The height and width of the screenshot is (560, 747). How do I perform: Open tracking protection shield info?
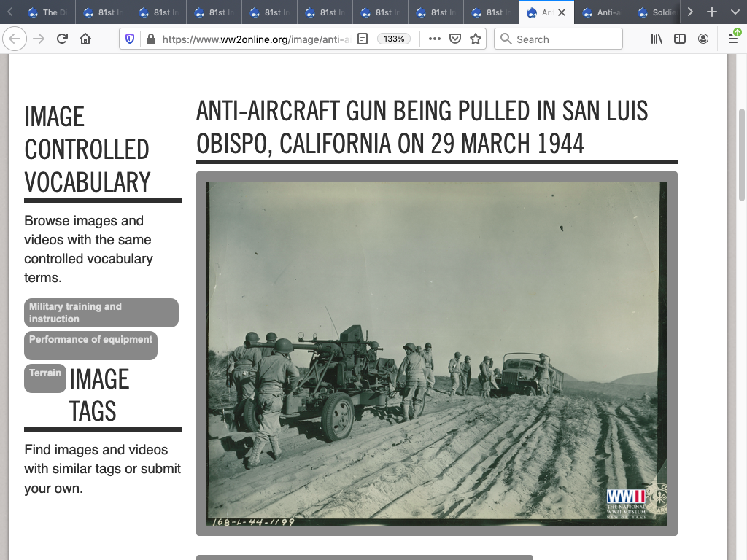point(131,39)
